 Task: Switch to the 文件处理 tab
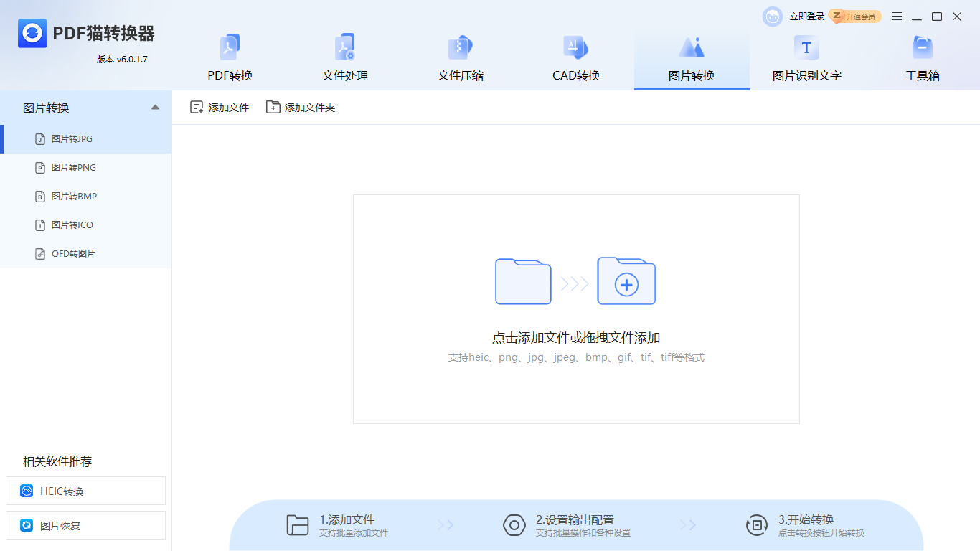click(344, 57)
